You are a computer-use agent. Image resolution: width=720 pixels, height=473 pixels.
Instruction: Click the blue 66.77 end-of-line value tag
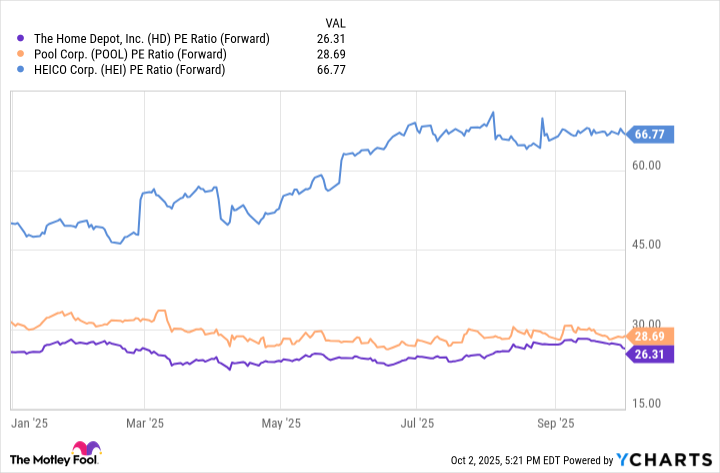coord(650,135)
